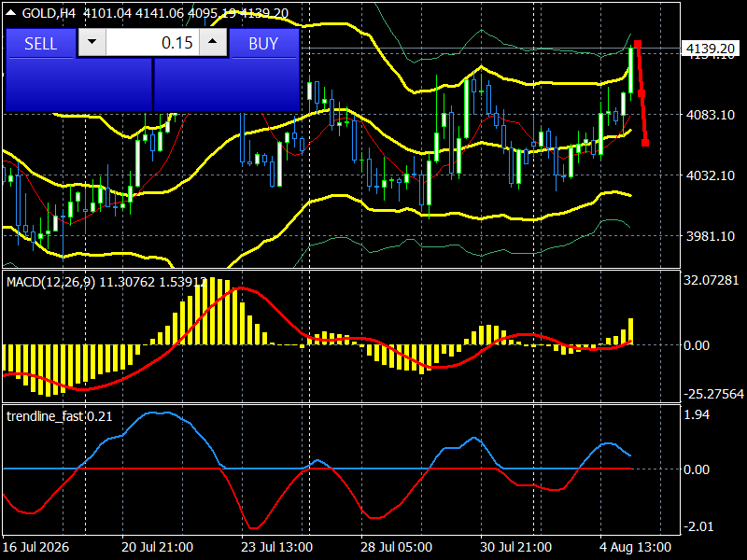The height and width of the screenshot is (560, 747).
Task: Click the 28 Jul 05:00 time label
Action: [x=396, y=547]
